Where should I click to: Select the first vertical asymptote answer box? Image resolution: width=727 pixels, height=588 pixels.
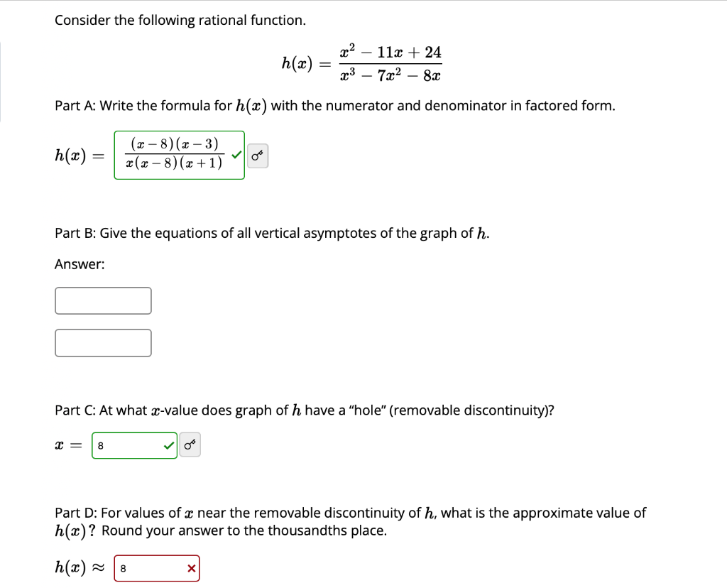pos(103,300)
